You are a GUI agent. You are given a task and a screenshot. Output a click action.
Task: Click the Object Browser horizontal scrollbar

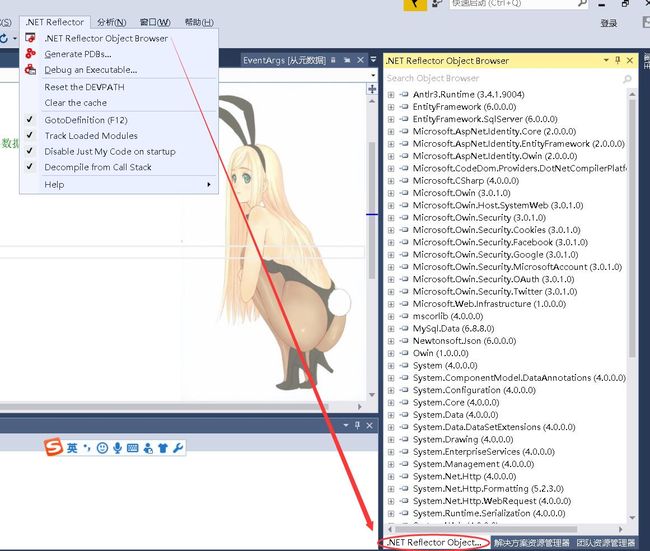[x=486, y=529]
